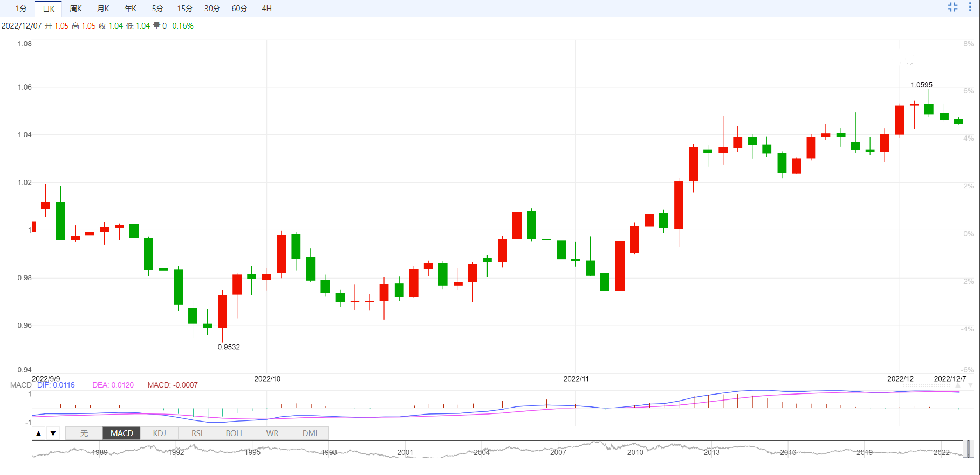Open the 月K monthly chart tab
Viewport: 980px width, 475px height.
(x=103, y=9)
